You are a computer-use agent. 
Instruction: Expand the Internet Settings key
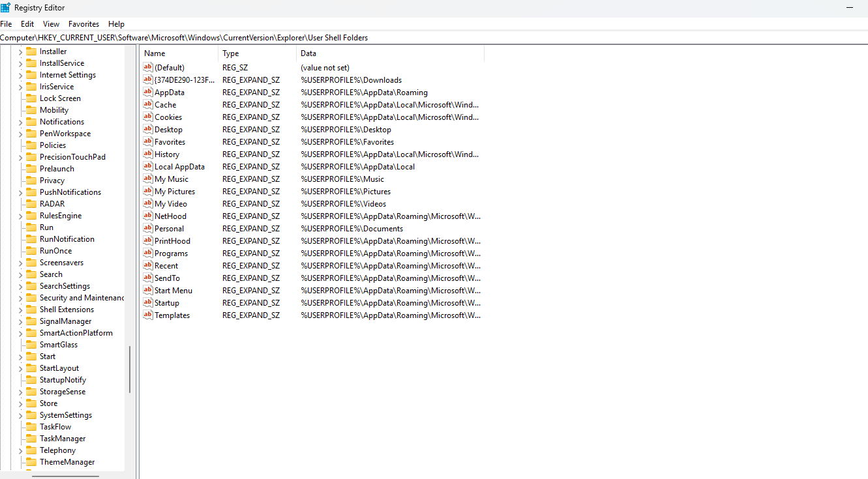coord(20,74)
